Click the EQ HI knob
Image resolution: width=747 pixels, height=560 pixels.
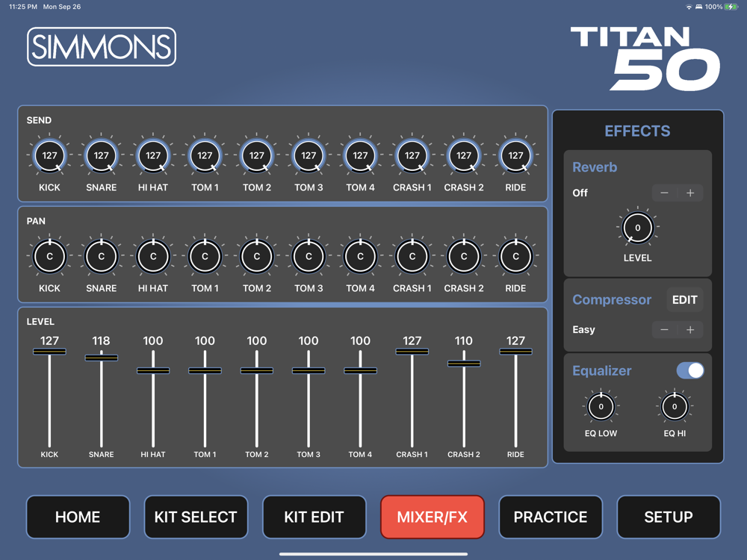click(675, 407)
